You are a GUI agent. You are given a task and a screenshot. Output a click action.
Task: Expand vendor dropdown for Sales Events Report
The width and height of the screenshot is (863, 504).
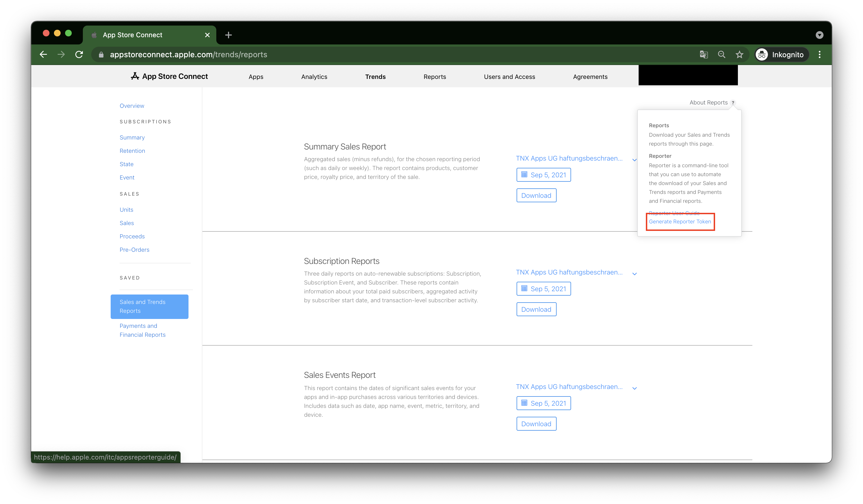click(634, 388)
